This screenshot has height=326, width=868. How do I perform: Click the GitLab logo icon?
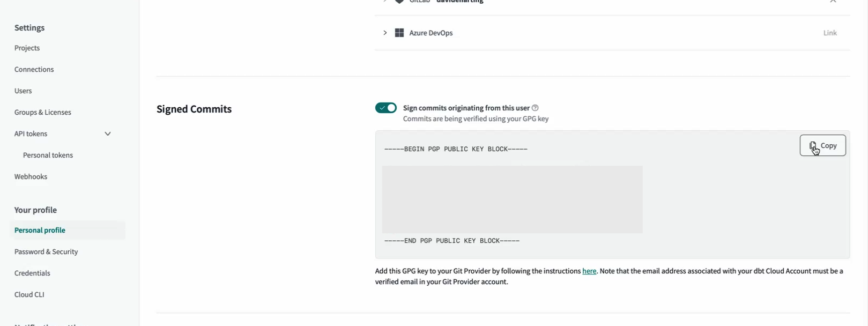tap(400, 2)
